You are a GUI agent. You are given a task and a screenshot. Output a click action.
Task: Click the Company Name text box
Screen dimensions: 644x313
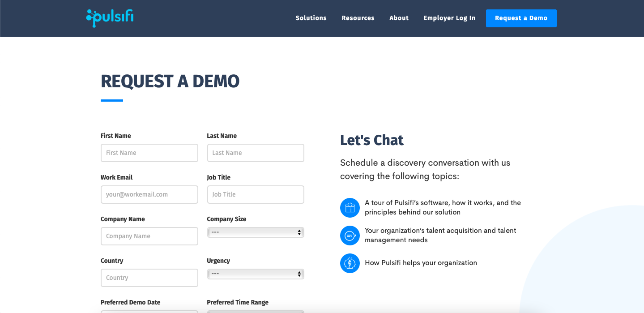tap(149, 236)
